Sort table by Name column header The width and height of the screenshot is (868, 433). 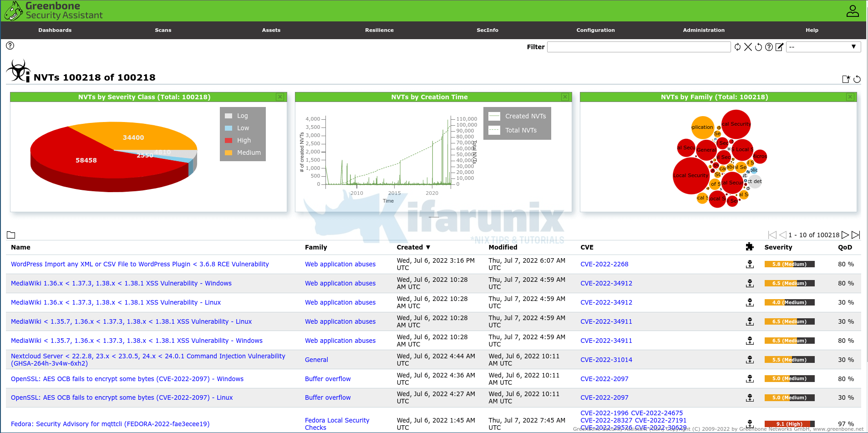click(x=20, y=247)
